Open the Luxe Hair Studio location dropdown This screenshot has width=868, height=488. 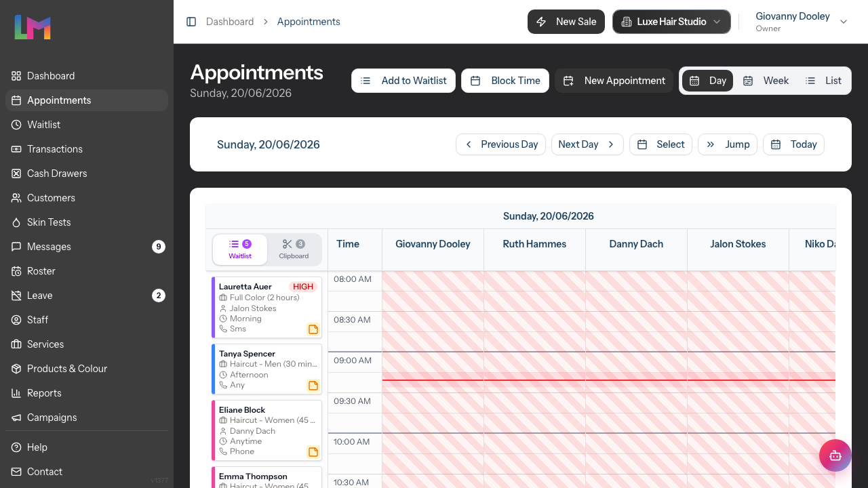[x=671, y=22]
